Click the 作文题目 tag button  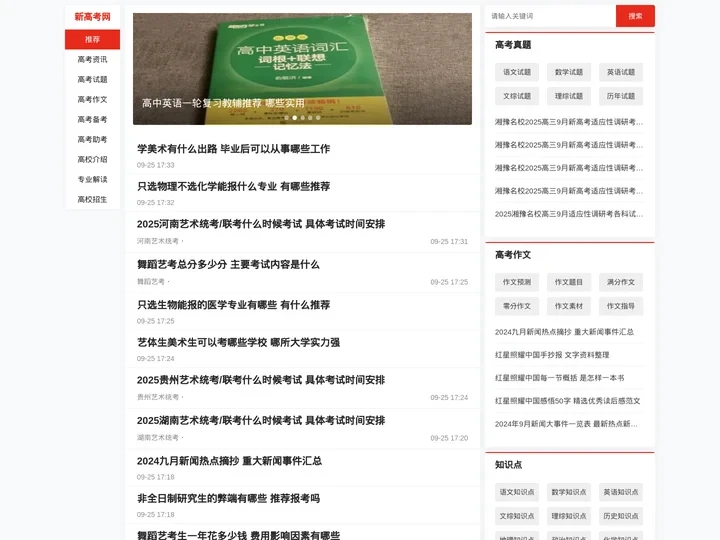pos(569,282)
